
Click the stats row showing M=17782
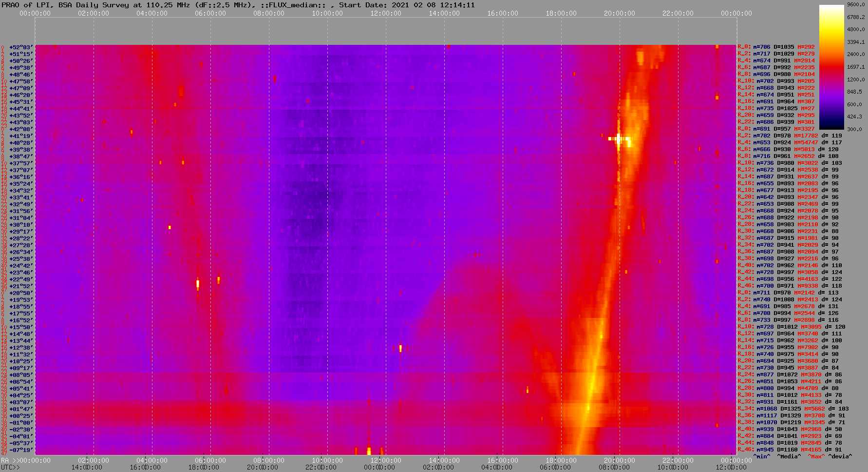(x=790, y=136)
